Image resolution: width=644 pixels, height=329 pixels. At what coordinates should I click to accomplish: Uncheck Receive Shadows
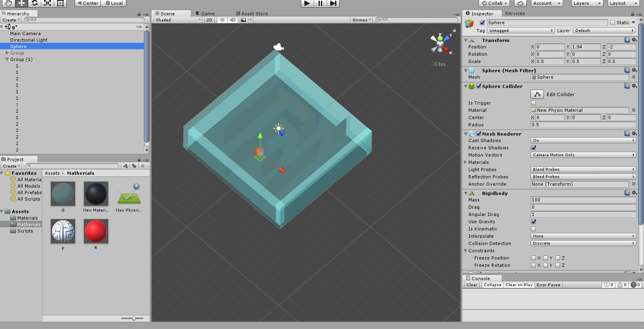click(533, 148)
